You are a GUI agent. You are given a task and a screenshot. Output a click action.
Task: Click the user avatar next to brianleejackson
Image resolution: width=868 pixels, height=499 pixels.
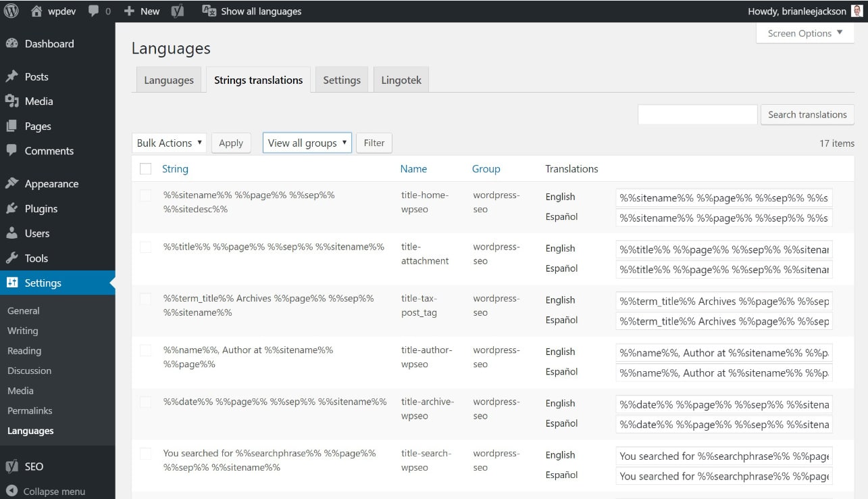857,11
